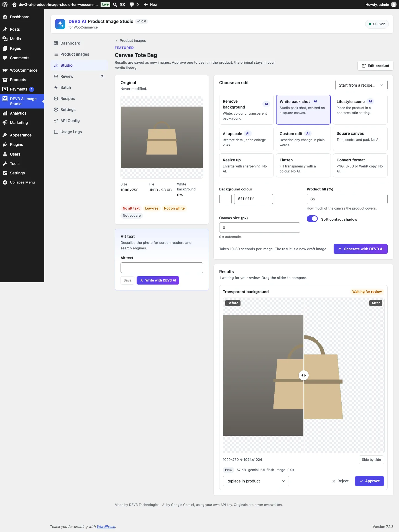
Task: Click the Product fill percentage field
Action: [347, 199]
